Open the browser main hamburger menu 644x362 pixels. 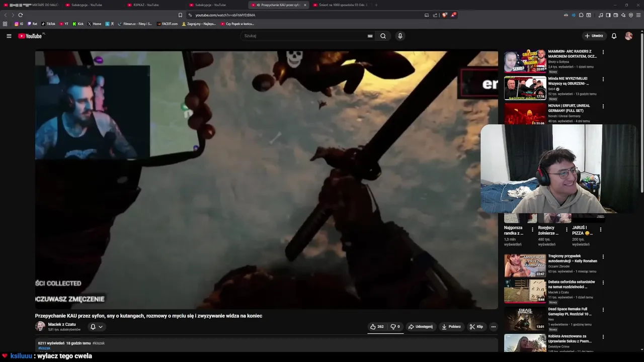pos(639,15)
